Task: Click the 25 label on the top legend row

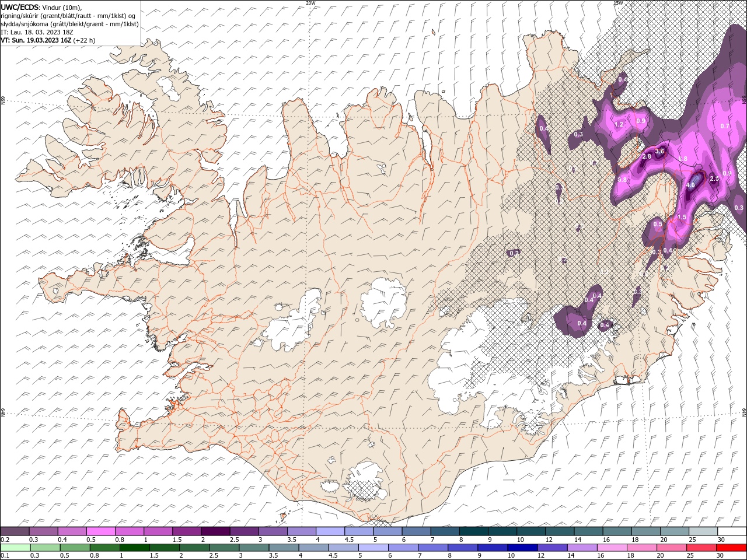Action: [692, 540]
